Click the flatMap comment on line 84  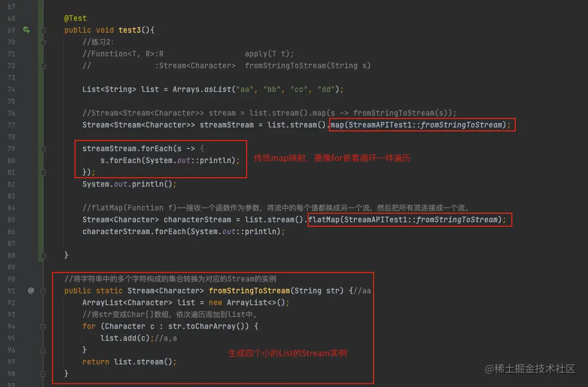point(275,208)
